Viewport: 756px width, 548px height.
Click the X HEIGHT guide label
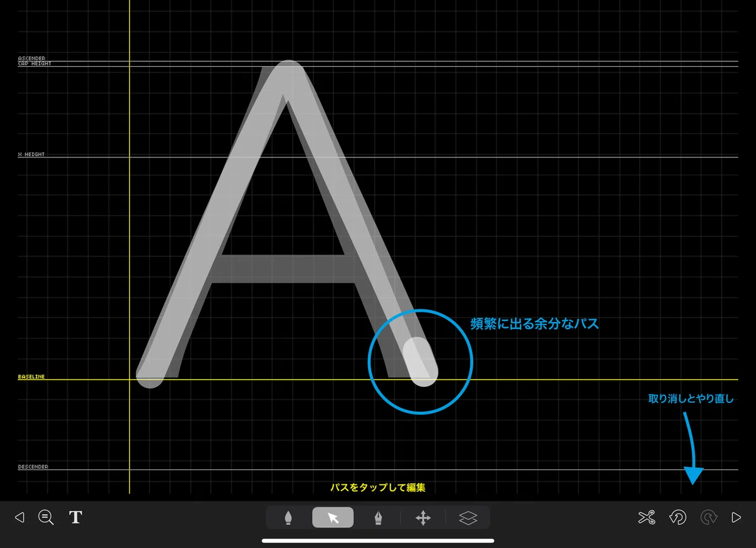point(31,154)
